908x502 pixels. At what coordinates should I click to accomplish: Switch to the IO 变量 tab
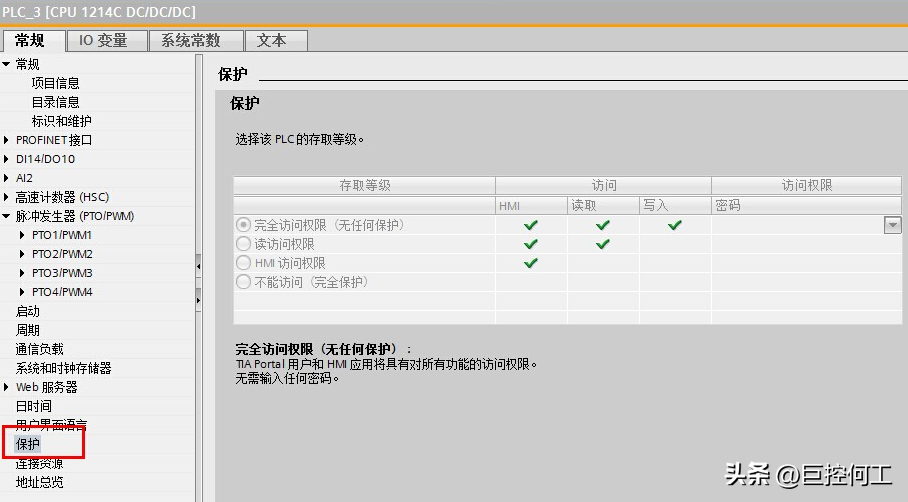coord(104,40)
